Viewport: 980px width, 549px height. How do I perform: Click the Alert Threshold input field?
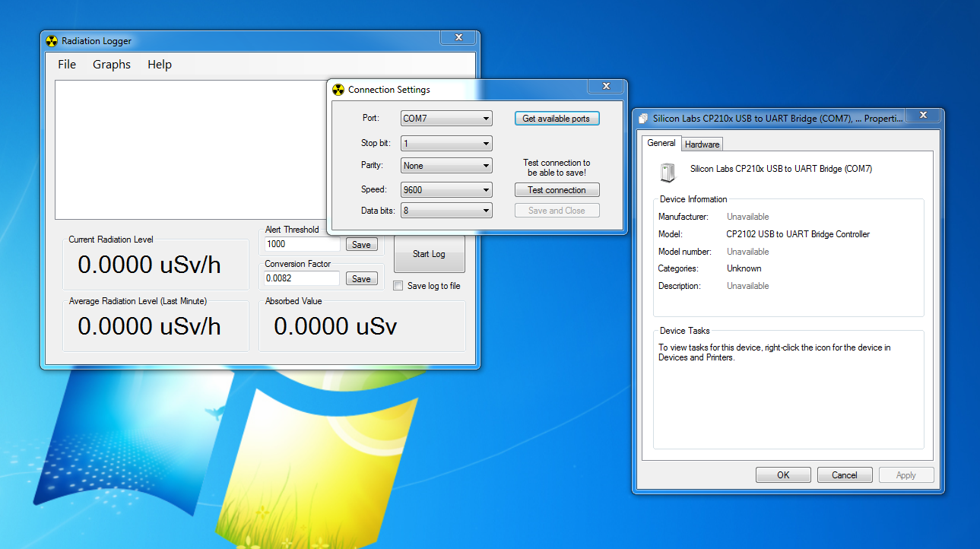point(303,245)
